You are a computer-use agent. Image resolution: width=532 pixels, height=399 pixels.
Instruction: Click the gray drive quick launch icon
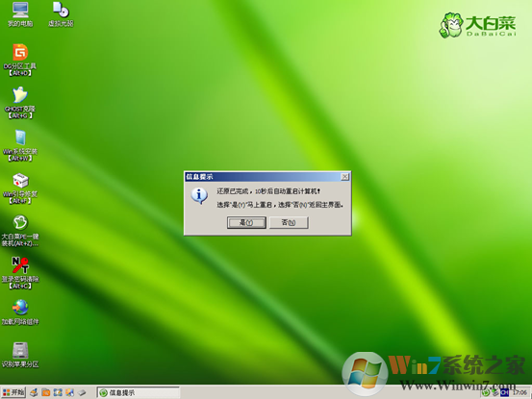tap(82, 392)
